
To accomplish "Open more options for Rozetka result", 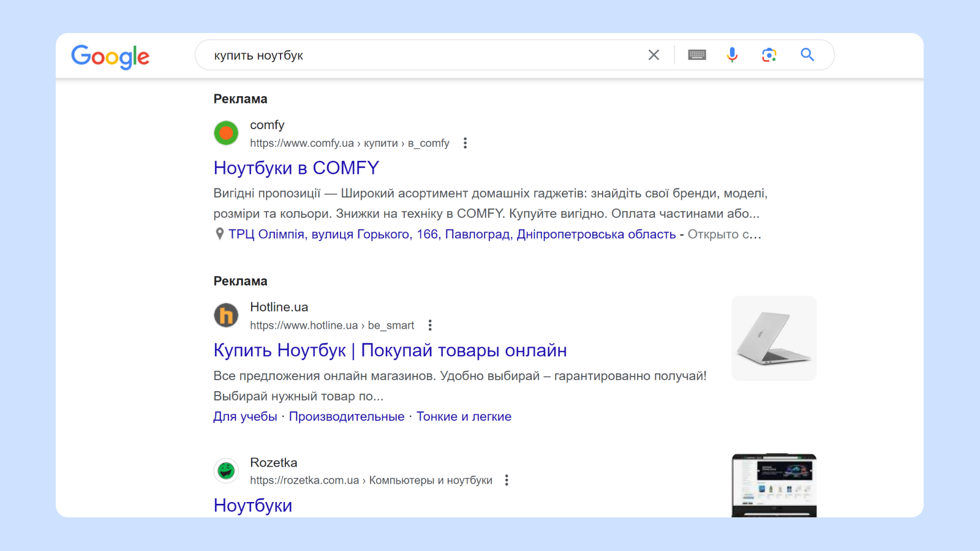I will click(507, 481).
